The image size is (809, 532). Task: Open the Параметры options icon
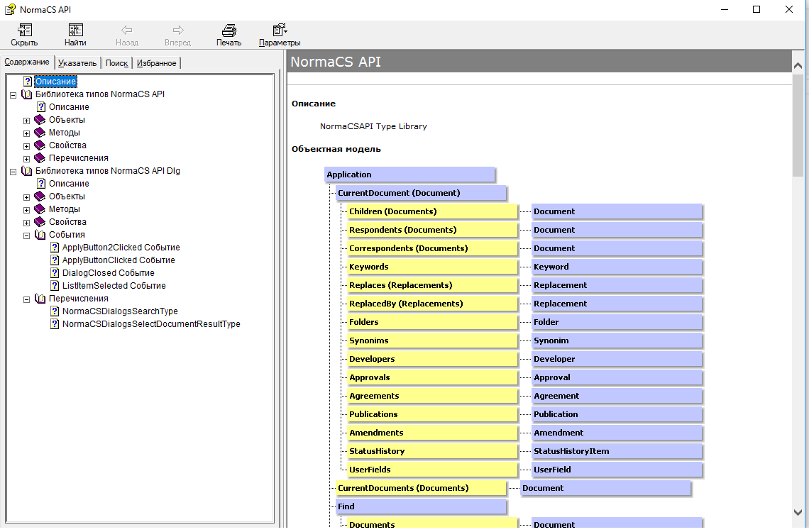click(280, 31)
